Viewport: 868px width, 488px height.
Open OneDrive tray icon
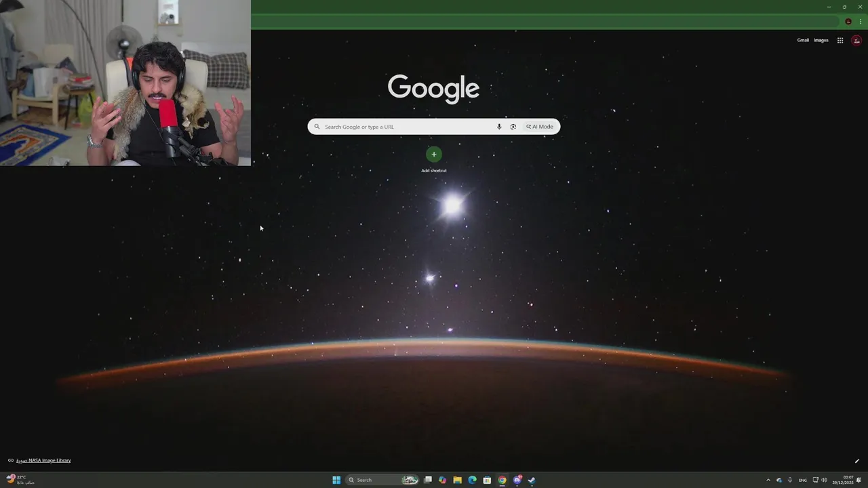tap(779, 480)
